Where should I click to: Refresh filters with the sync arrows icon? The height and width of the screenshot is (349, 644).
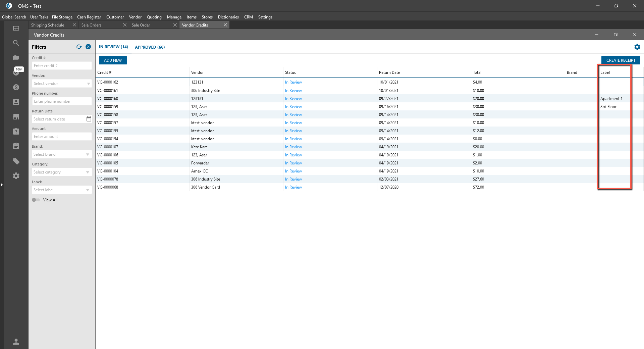[79, 47]
